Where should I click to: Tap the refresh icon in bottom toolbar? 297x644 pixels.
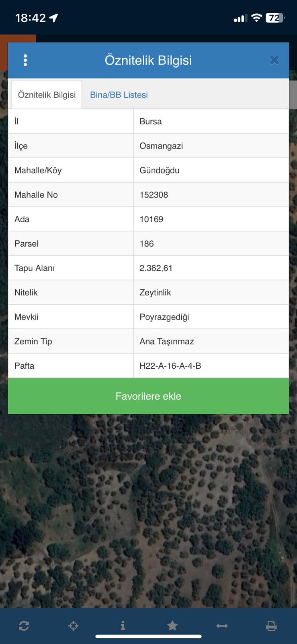24,625
